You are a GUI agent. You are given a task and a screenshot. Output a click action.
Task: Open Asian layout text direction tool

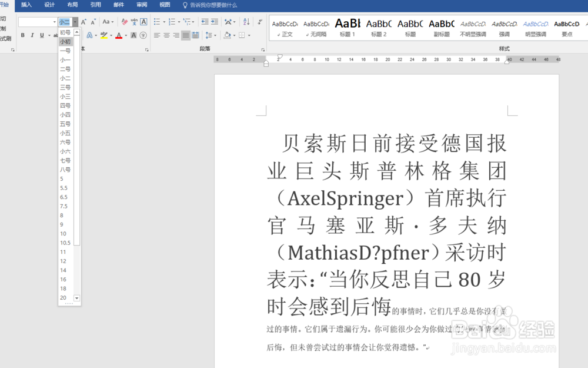pyautogui.click(x=228, y=22)
